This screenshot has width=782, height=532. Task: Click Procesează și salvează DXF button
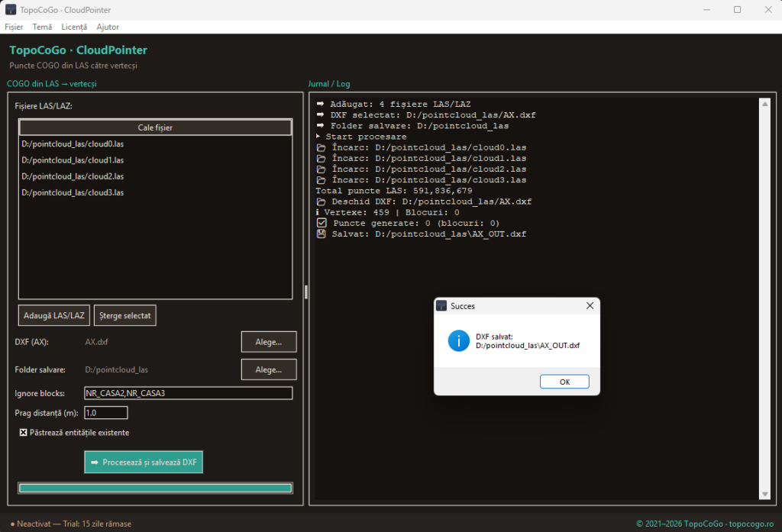144,463
